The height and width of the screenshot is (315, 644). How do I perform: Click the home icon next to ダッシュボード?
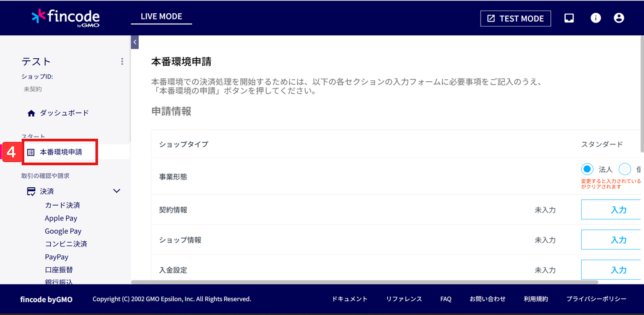(31, 113)
